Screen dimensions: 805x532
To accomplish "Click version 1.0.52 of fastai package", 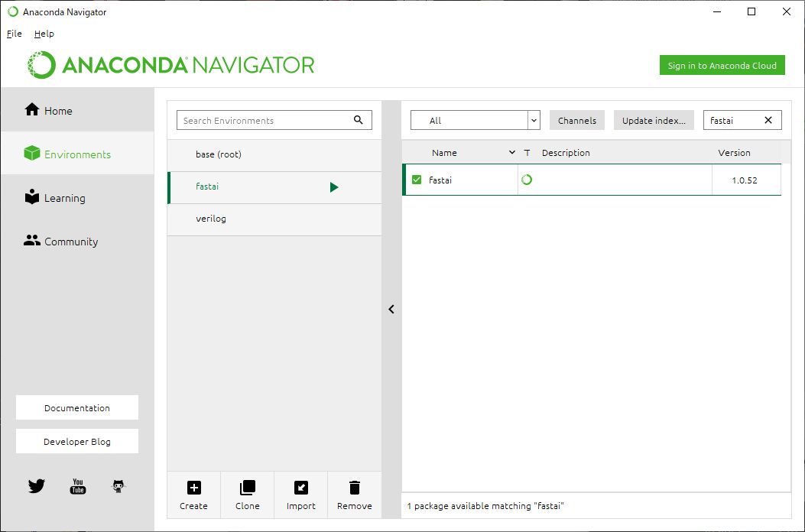I will [x=745, y=180].
